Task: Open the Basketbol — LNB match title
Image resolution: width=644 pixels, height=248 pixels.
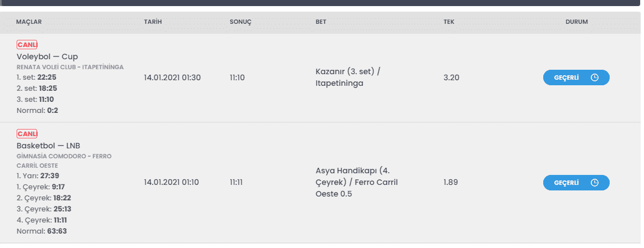Action: pos(49,146)
